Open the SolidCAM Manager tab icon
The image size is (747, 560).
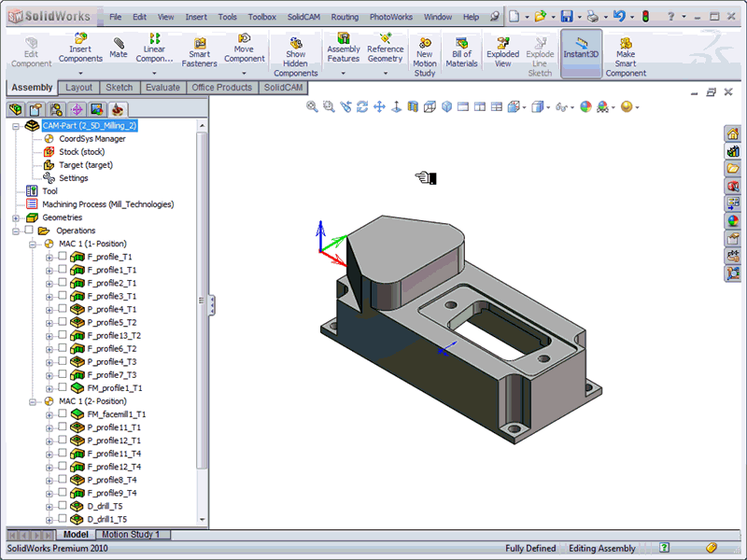[118, 110]
